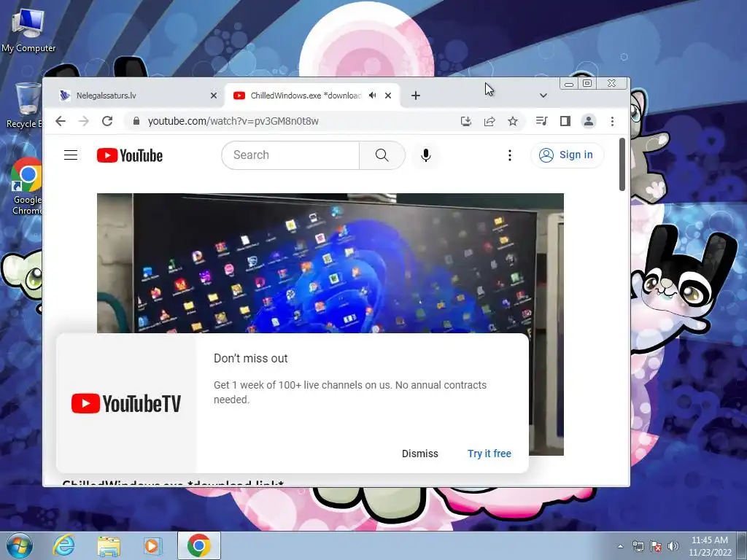Click the Show desktop strip at the taskbar end
Image resolution: width=747 pixels, height=560 pixels.
[x=743, y=545]
